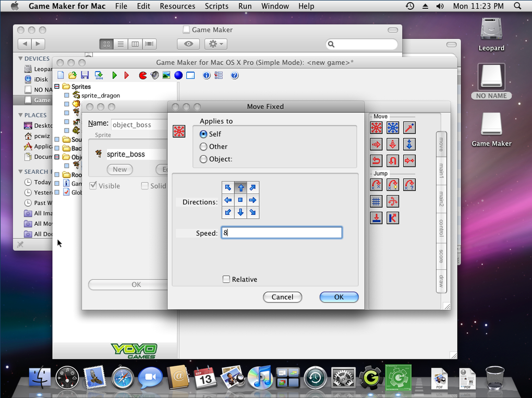Click the New game toolbar icon
Image resolution: width=532 pixels, height=398 pixels.
coord(61,75)
